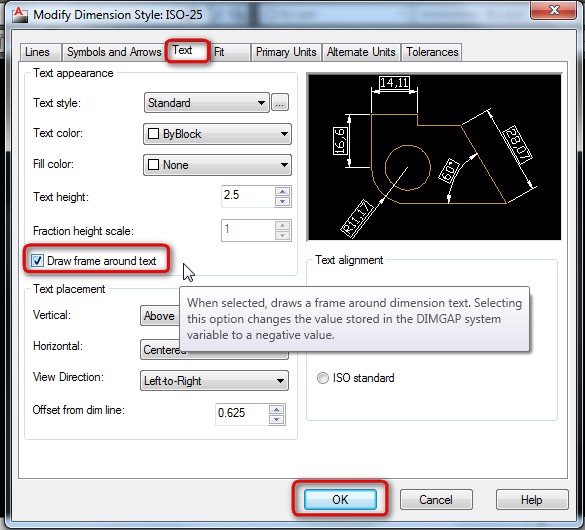This screenshot has height=530, width=585.
Task: Click the Cancel button
Action: [x=436, y=499]
